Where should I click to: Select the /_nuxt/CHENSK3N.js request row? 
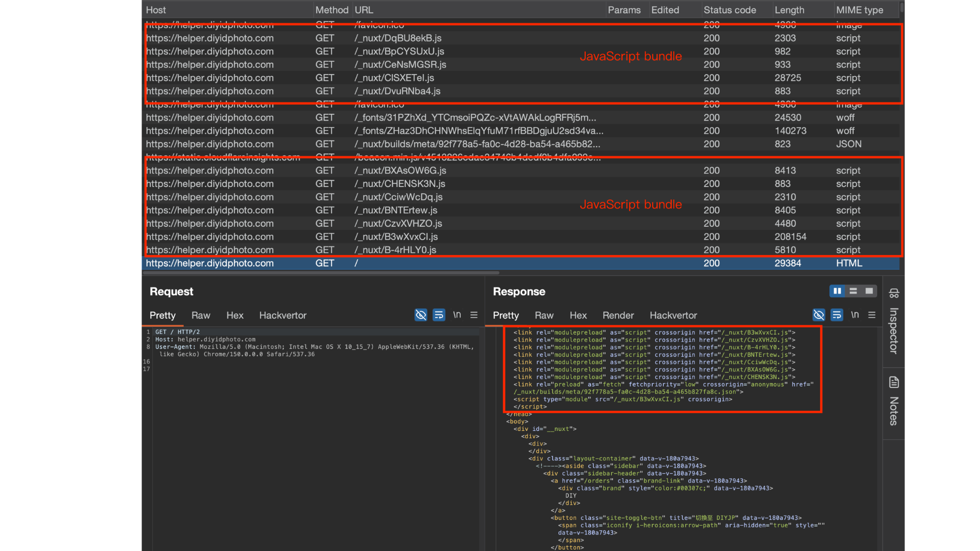point(521,184)
